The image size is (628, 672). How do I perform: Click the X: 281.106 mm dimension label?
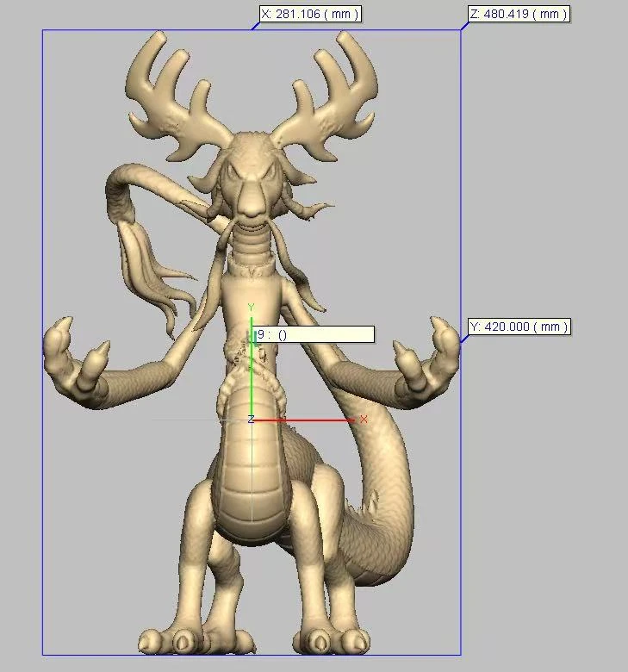pyautogui.click(x=309, y=14)
